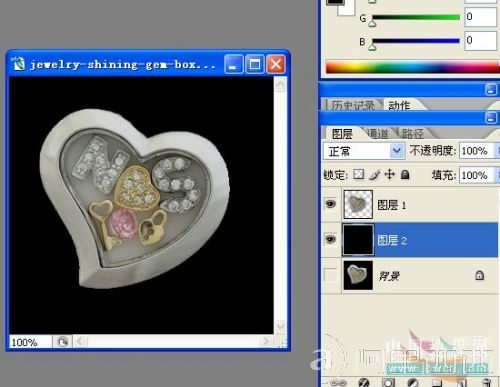Click the document horizontal scrollbar left arrow
Image resolution: width=500 pixels, height=387 pixels.
[x=80, y=341]
